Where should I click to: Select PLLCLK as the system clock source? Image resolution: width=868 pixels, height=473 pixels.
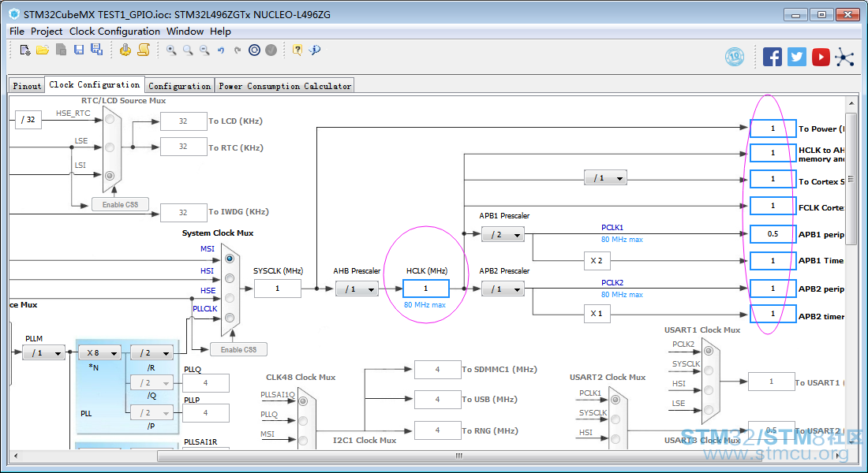229,318
